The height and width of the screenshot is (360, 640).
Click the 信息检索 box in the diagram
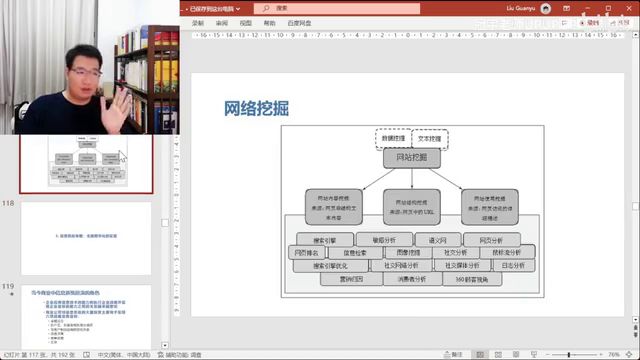point(355,253)
